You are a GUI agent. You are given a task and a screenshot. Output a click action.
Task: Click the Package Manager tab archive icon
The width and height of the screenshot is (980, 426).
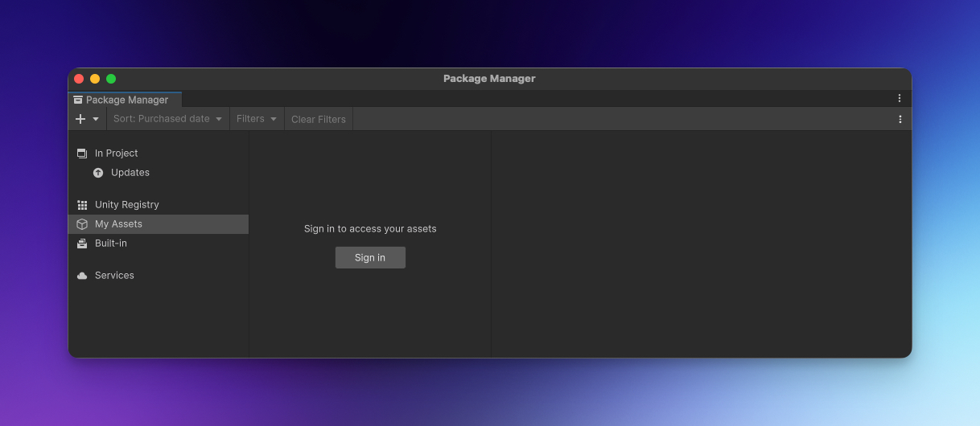[78, 100]
